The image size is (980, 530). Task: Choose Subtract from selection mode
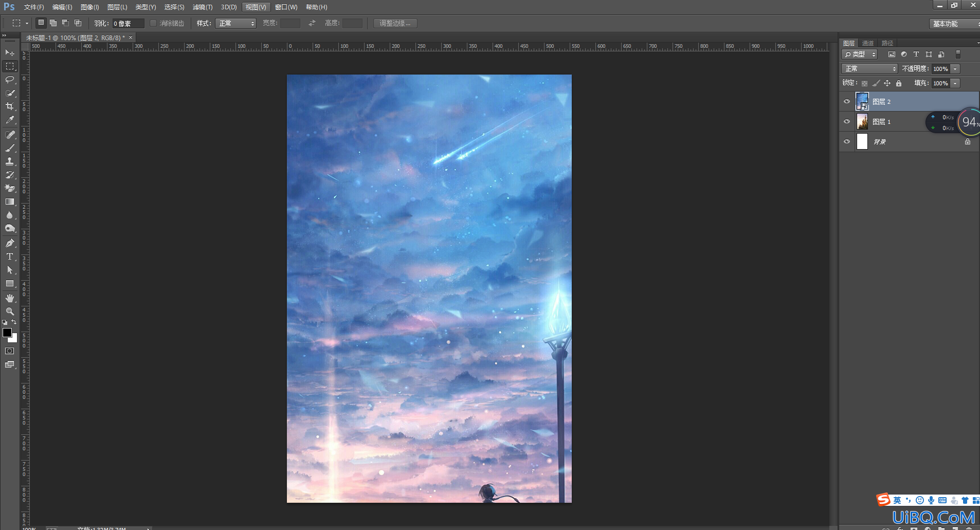(66, 23)
